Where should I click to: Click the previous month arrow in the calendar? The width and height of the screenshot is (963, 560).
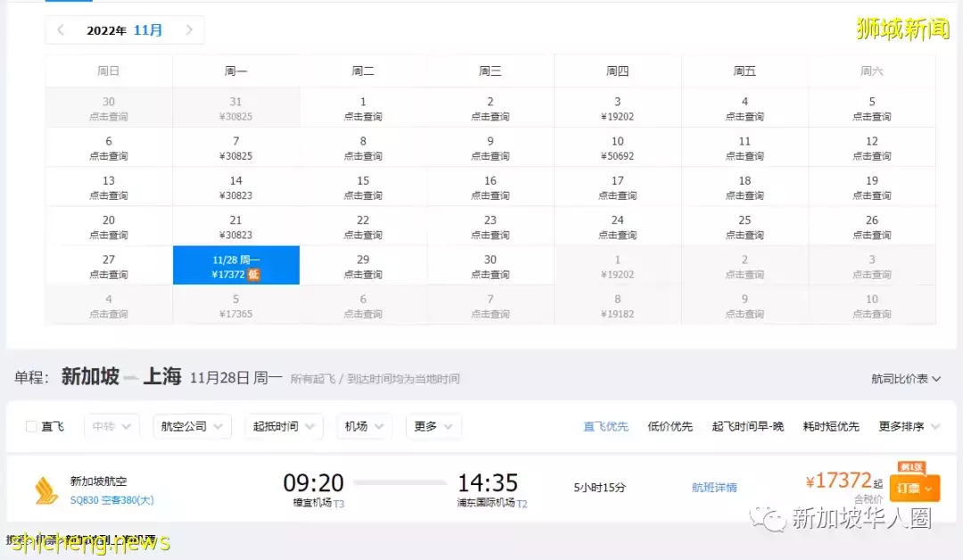tap(60, 29)
